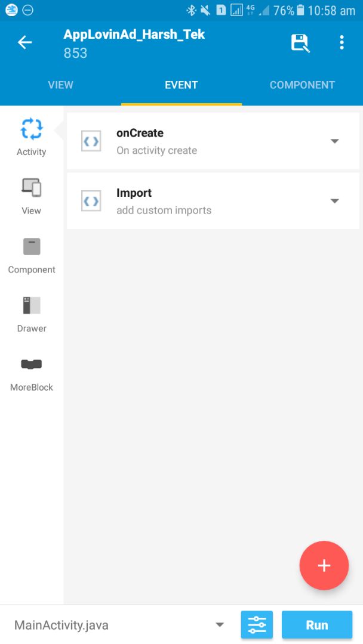Open the Component events category
This screenshot has width=363, height=644.
click(32, 255)
